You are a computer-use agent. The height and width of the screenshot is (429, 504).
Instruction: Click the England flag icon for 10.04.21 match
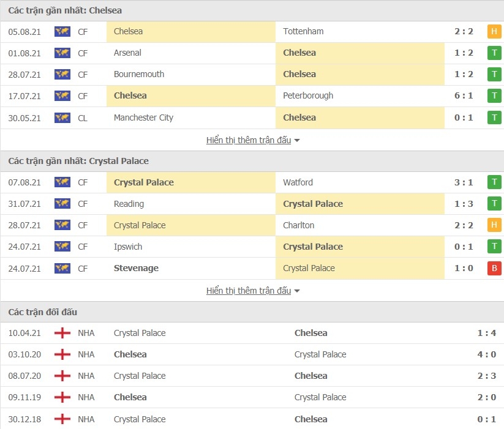(x=62, y=333)
